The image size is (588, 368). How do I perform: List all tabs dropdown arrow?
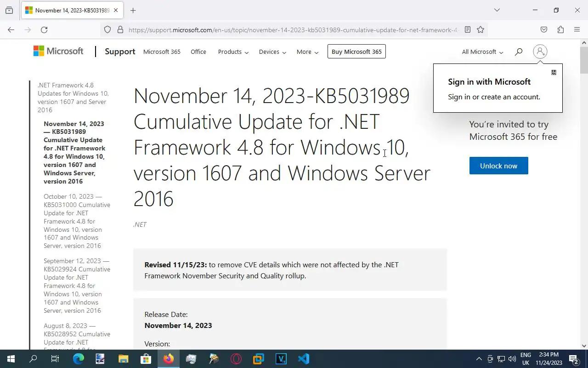click(497, 10)
